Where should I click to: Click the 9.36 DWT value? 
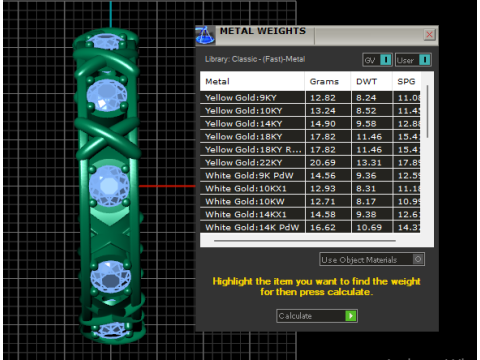pos(366,176)
